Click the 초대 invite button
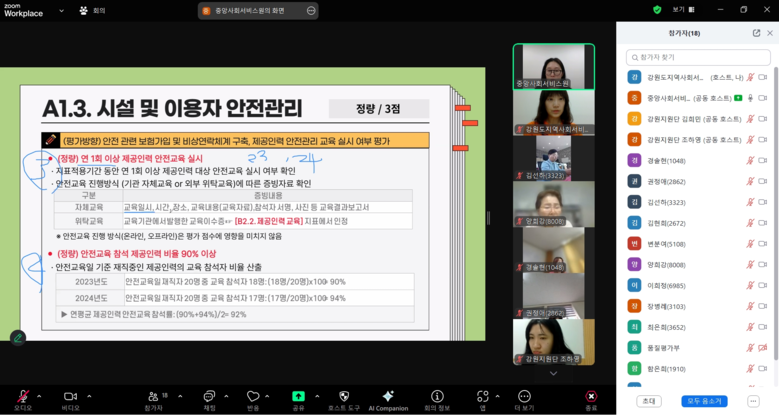 pyautogui.click(x=648, y=401)
